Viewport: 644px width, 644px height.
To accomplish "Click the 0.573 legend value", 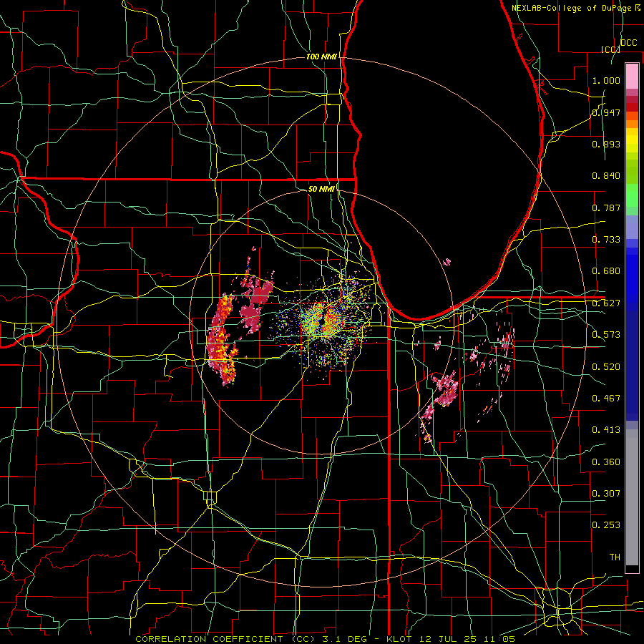I will point(606,335).
